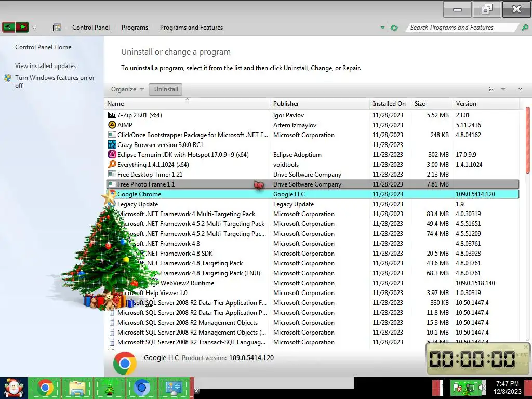
Task: Open help with the question mark icon
Action: pos(520,89)
